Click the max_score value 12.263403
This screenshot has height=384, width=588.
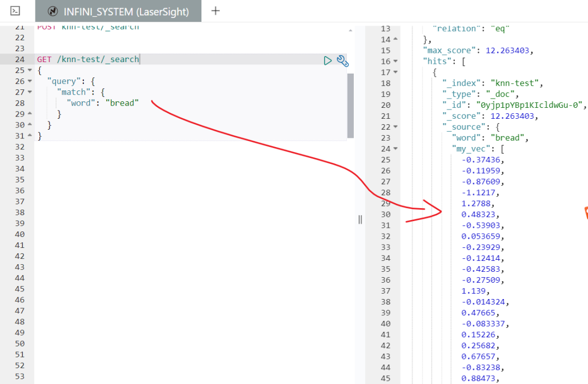pyautogui.click(x=507, y=50)
